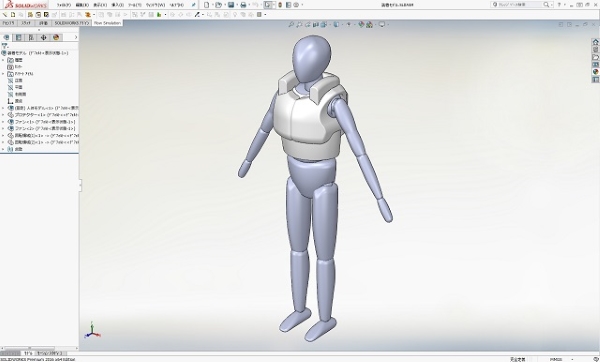This screenshot has height=362, width=600.
Task: Open the 編集(E) menu
Action: tap(82, 5)
